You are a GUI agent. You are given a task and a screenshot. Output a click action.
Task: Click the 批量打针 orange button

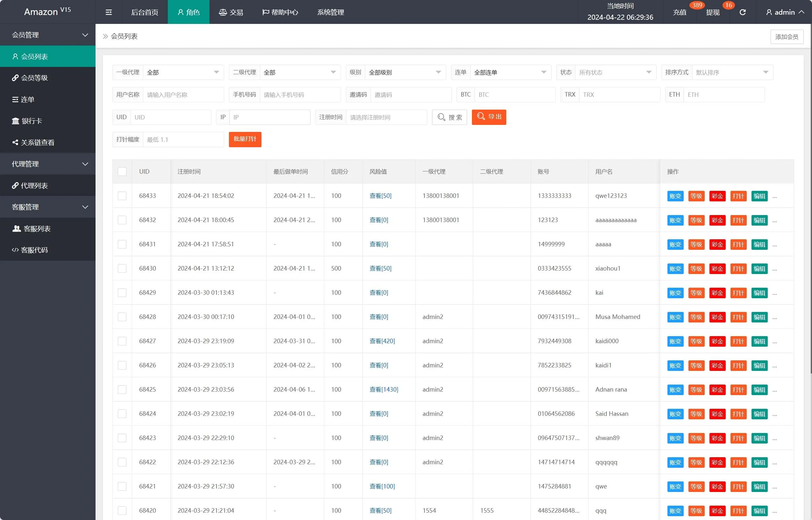[245, 139]
